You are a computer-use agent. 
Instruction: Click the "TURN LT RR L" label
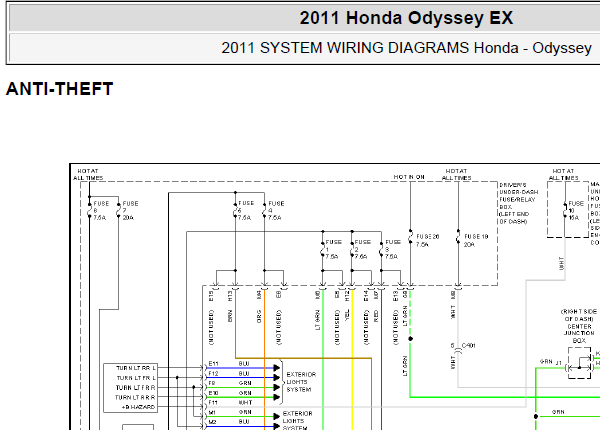(135, 368)
